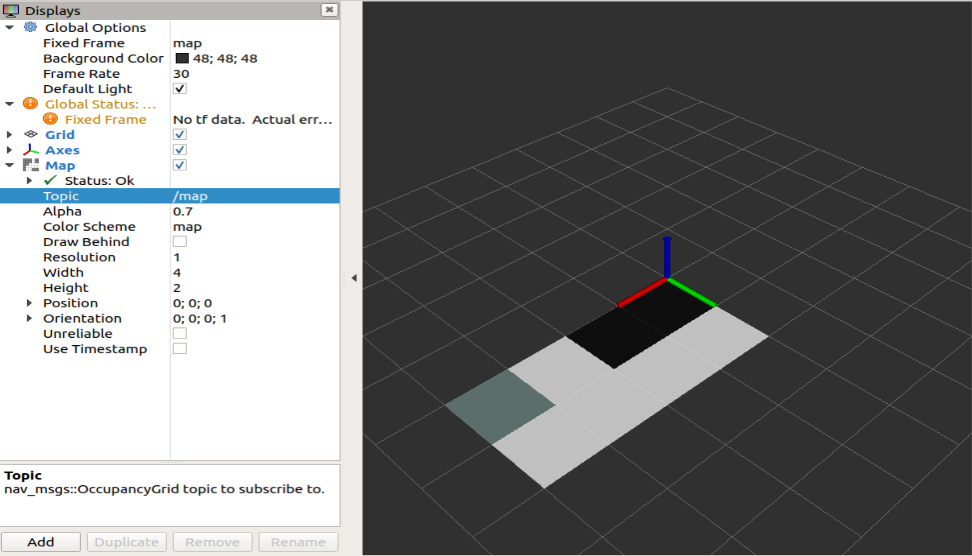Select the Background Color value 48; 48; 48
This screenshot has width=972, height=556.
(225, 58)
